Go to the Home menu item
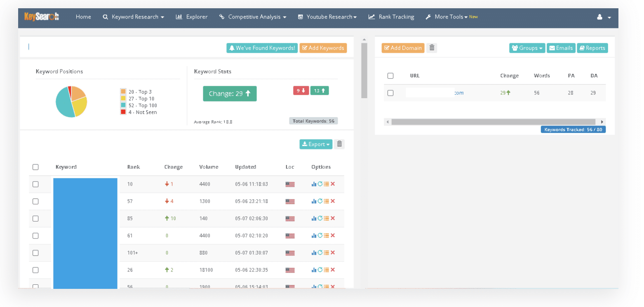The image size is (644, 307). tap(83, 17)
